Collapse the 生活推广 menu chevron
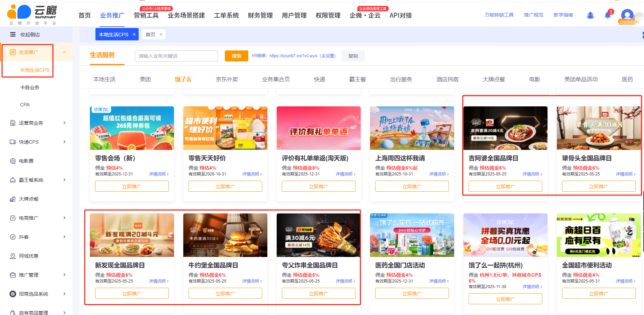644x315 pixels. (x=64, y=52)
